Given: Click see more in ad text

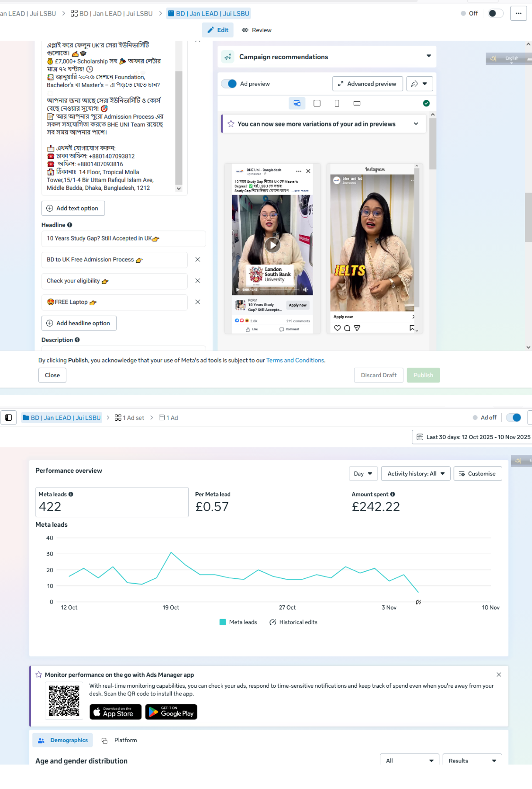Looking at the screenshot, I should [x=301, y=191].
